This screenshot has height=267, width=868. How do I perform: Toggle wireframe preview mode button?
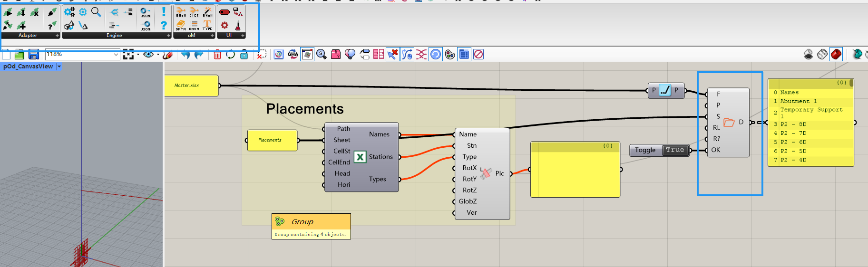coord(822,55)
